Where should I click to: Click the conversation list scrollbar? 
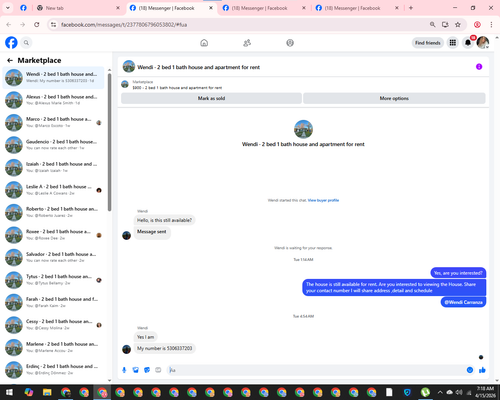109,142
